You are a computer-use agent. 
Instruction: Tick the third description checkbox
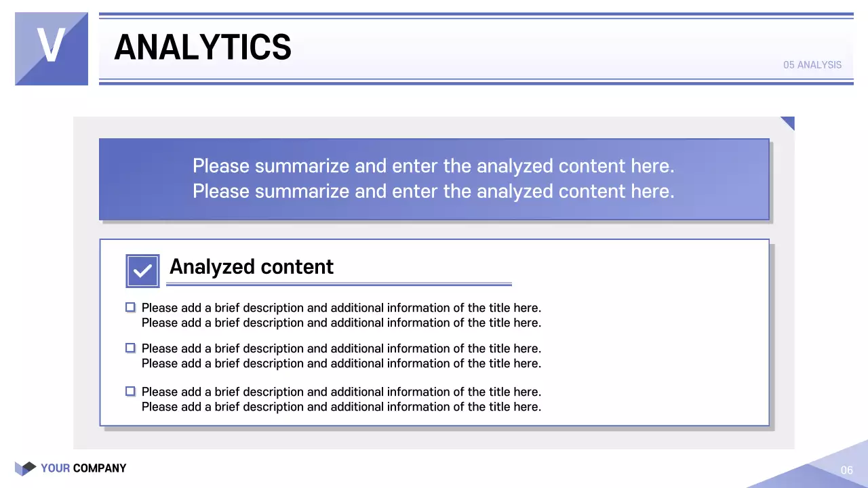click(130, 392)
